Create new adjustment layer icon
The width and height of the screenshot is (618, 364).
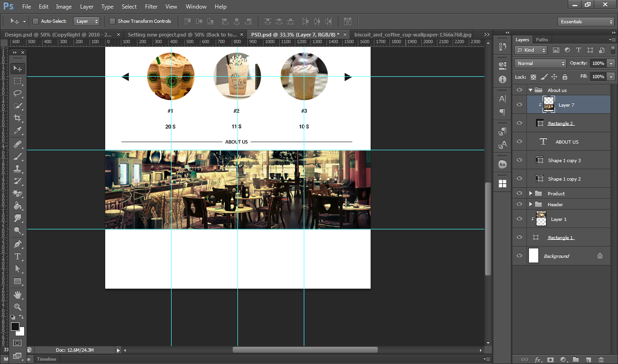coord(563,360)
